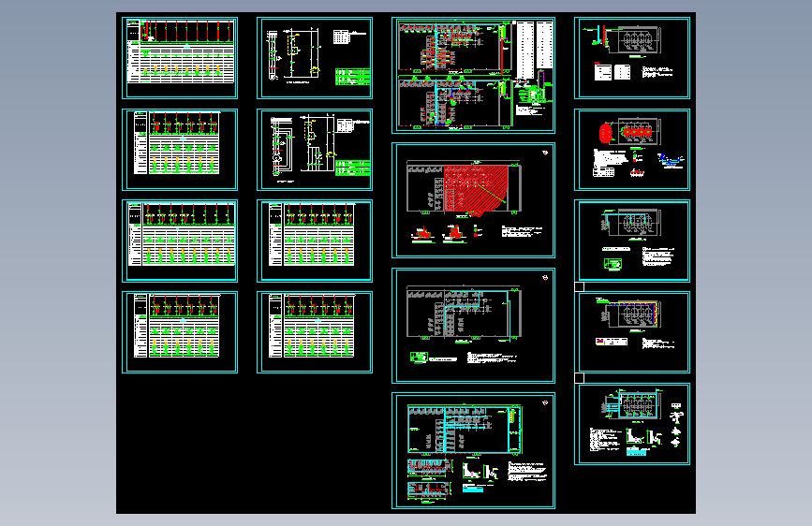
Task: Select the third sheet in the leftmost column
Action: click(180, 241)
